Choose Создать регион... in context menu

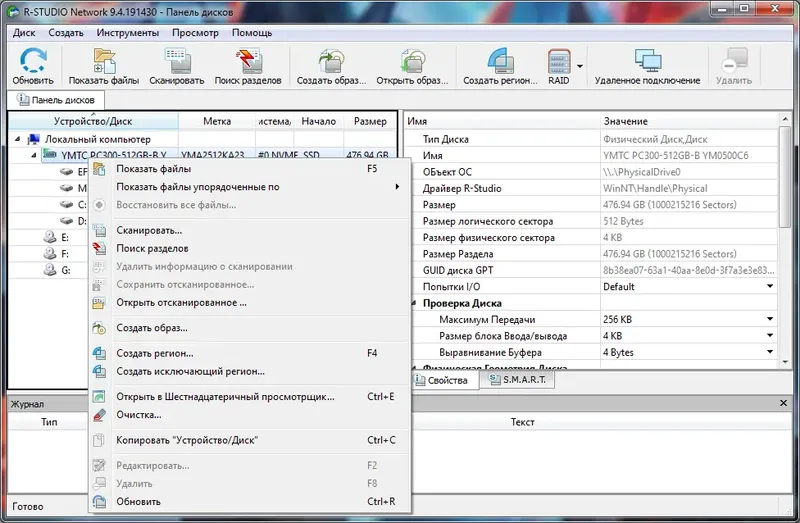click(x=249, y=353)
